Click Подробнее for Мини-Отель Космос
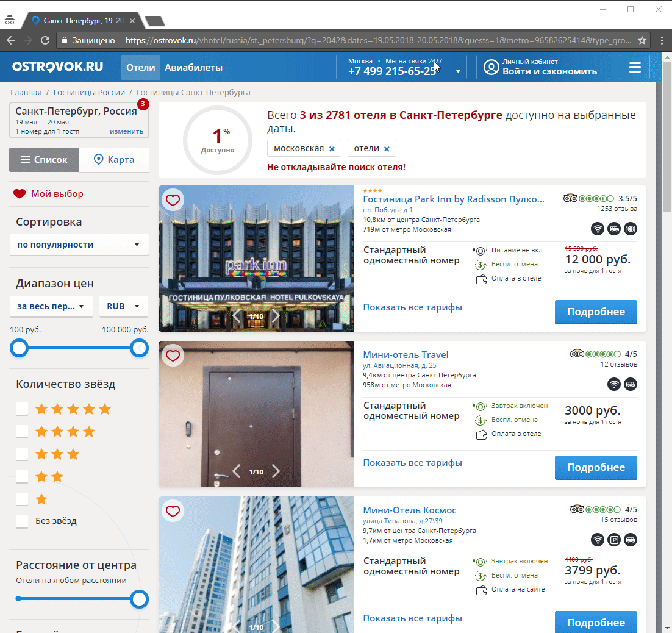Image resolution: width=672 pixels, height=633 pixels. (596, 622)
